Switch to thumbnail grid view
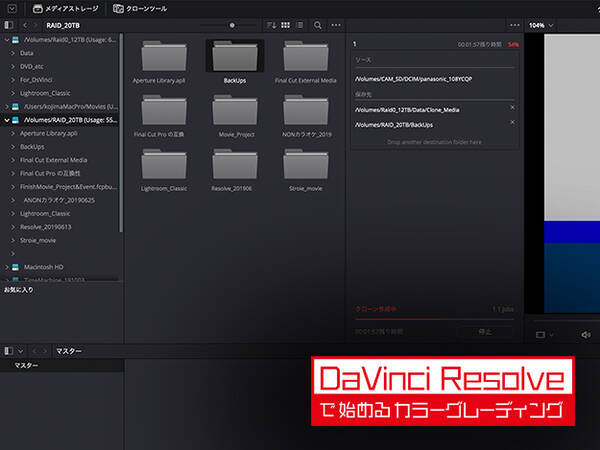The image size is (600, 450). [285, 25]
